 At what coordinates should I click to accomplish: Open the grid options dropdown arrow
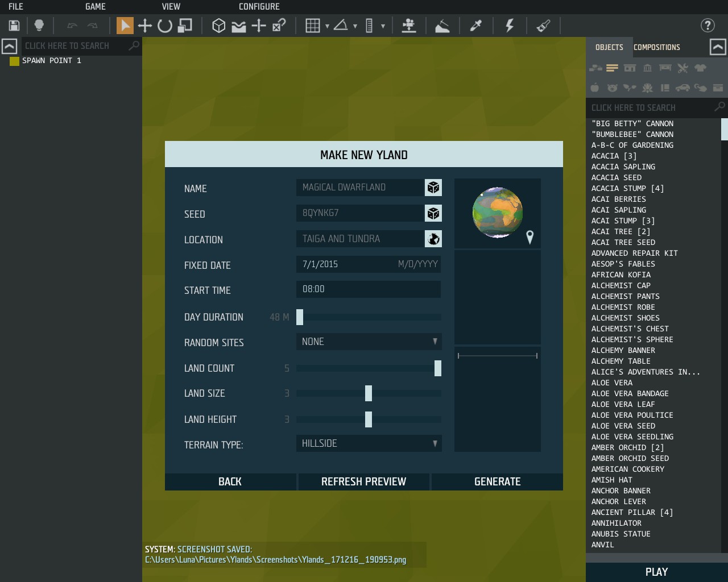coord(327,26)
